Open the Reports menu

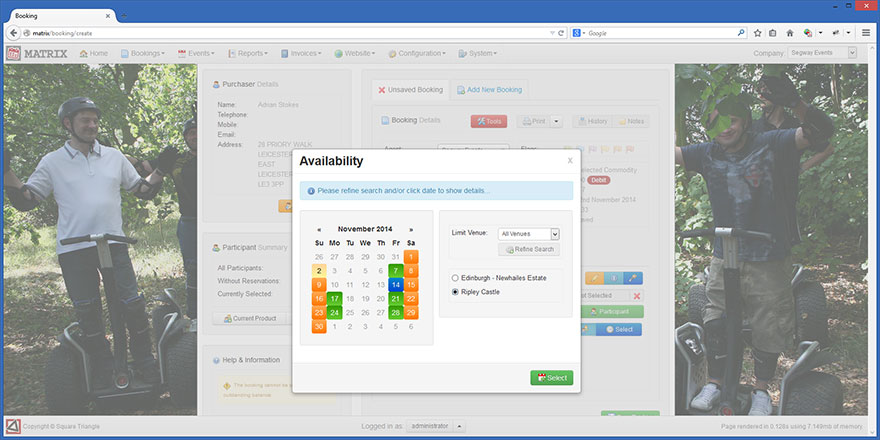(248, 53)
